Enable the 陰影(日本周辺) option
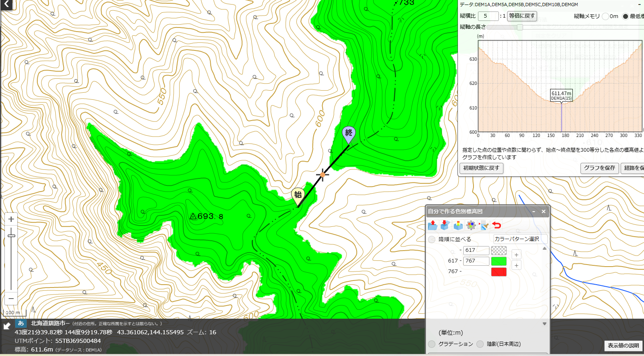The height and width of the screenshot is (356, 644). 480,344
